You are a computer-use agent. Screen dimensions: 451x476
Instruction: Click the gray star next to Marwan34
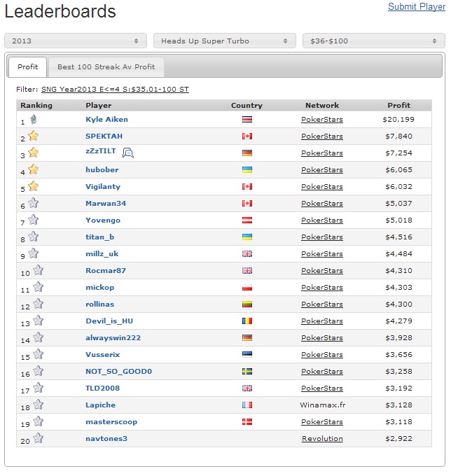(x=33, y=203)
